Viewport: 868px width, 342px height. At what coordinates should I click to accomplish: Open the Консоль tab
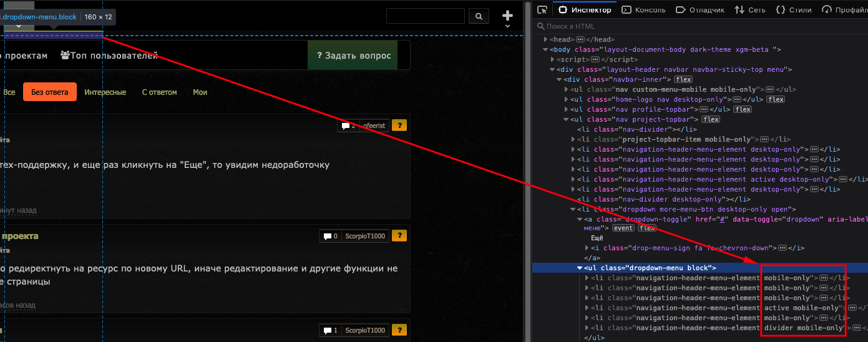[x=644, y=10]
